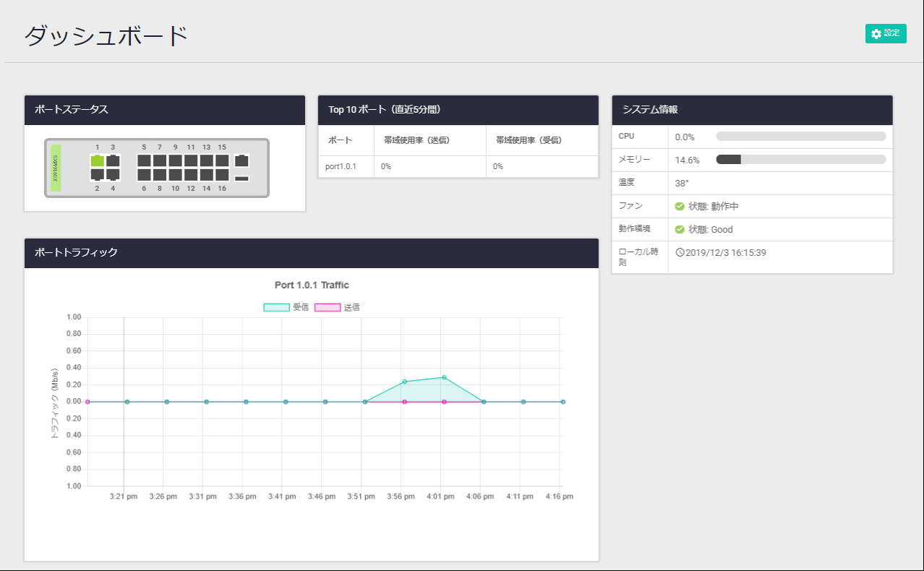Click SFP port 16 icon
The width and height of the screenshot is (924, 571).
(x=222, y=174)
